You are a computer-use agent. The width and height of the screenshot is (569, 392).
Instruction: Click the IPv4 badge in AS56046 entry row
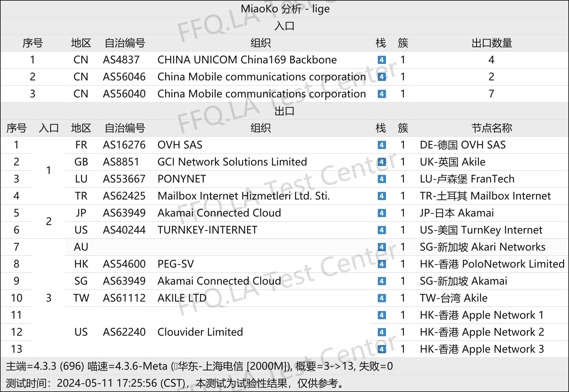click(x=382, y=77)
